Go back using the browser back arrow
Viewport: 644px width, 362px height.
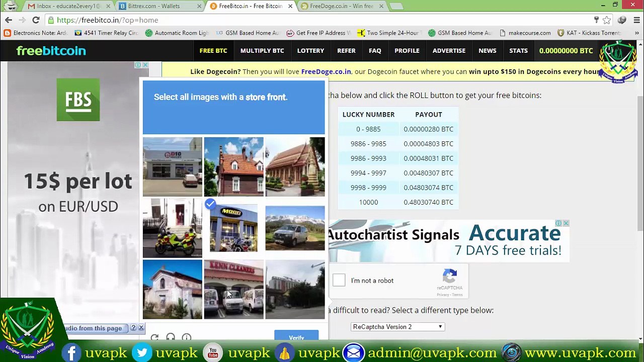[9, 20]
